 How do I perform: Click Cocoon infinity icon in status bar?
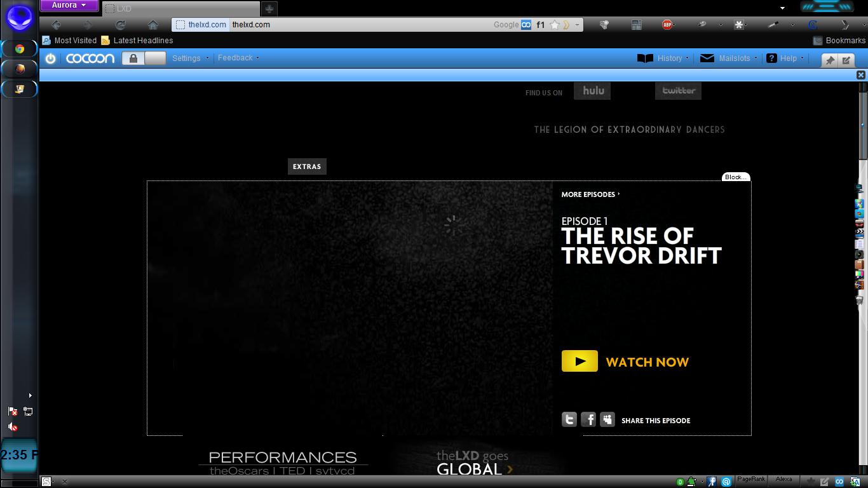pos(839,482)
